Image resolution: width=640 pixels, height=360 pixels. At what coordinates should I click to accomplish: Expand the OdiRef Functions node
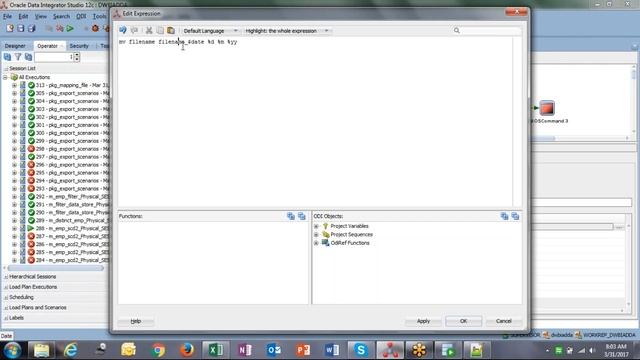point(316,243)
